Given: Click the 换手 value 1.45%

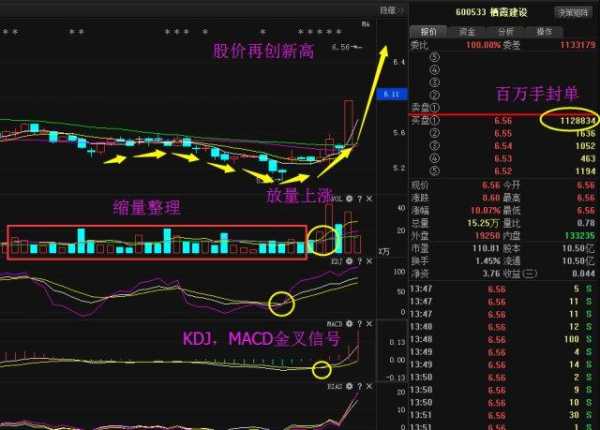Looking at the screenshot, I should 489,261.
